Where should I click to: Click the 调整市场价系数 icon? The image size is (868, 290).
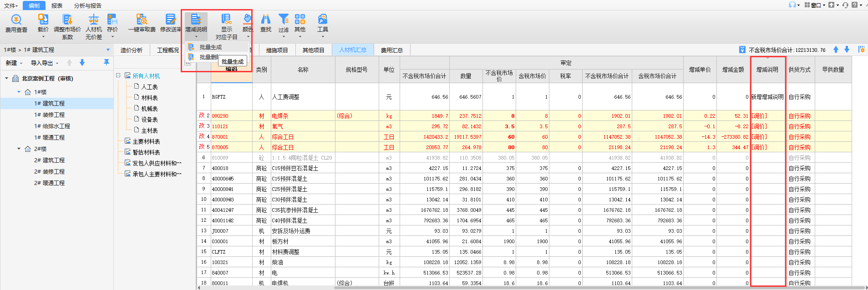tap(67, 20)
